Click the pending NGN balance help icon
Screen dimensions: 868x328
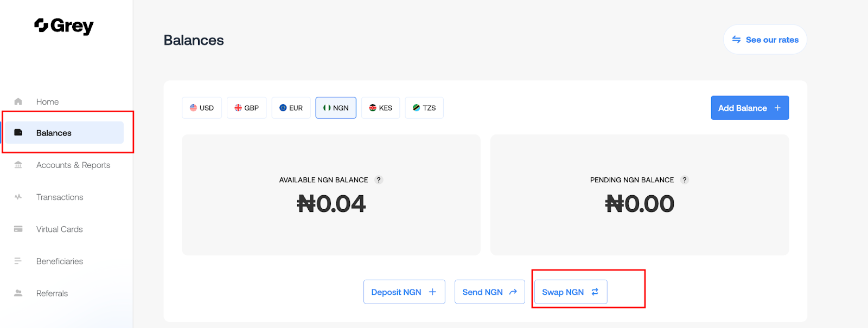685,180
